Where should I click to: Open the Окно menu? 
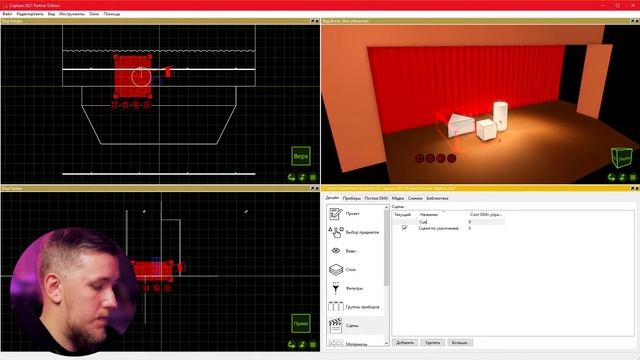point(94,14)
